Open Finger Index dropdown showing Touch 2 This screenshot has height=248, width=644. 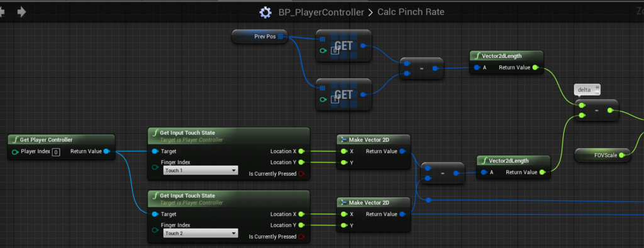[201, 233]
